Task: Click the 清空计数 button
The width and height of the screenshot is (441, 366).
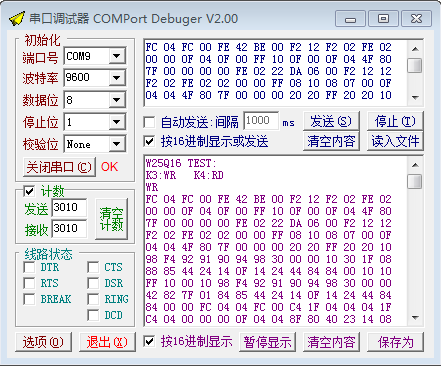Action: click(x=111, y=219)
